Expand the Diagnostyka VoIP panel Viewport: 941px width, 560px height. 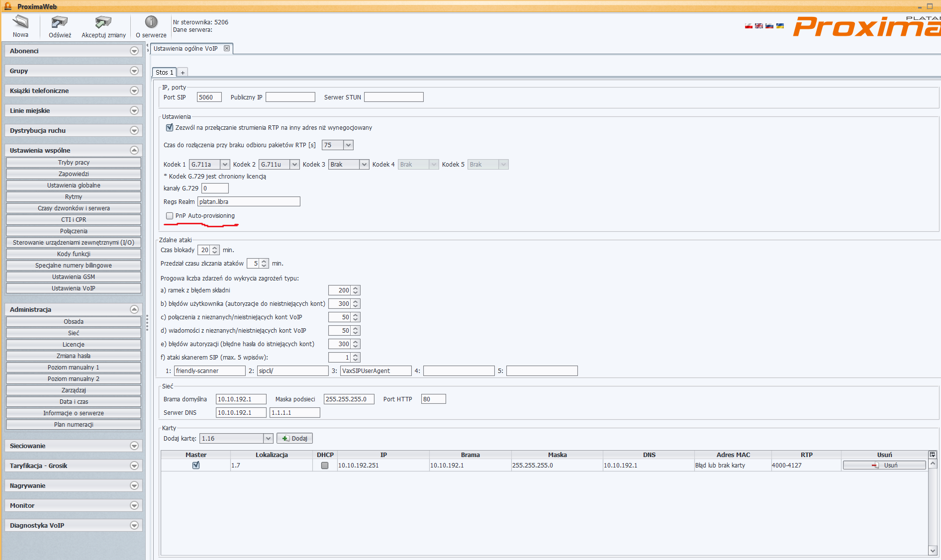[134, 525]
